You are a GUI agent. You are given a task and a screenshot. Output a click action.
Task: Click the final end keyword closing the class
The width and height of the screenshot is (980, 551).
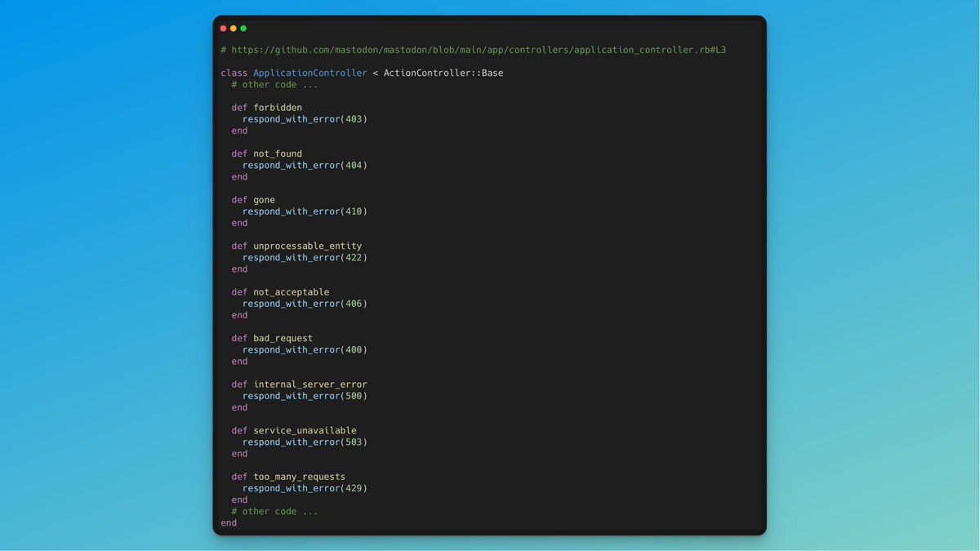[x=227, y=522]
